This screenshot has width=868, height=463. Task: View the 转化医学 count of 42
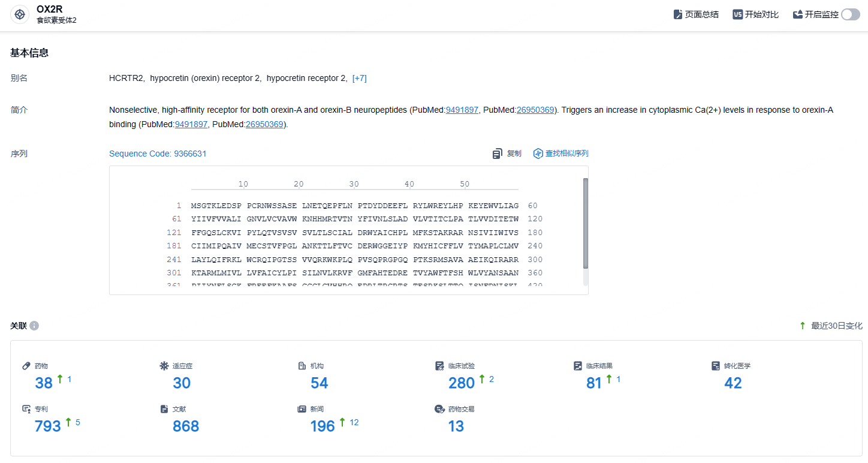click(x=733, y=383)
